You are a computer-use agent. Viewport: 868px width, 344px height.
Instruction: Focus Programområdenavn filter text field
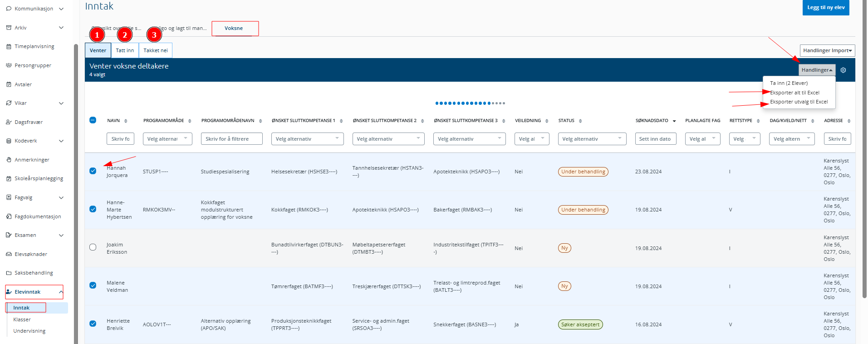click(232, 139)
